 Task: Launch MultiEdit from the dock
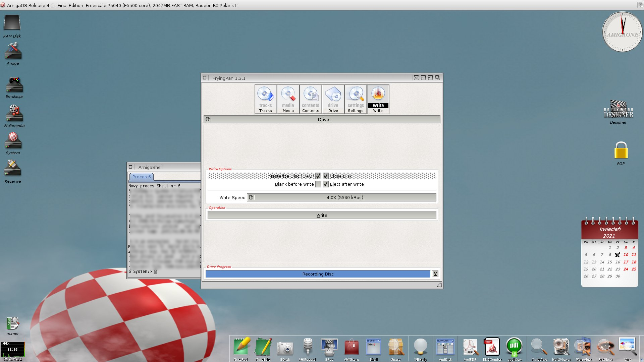[263, 349]
